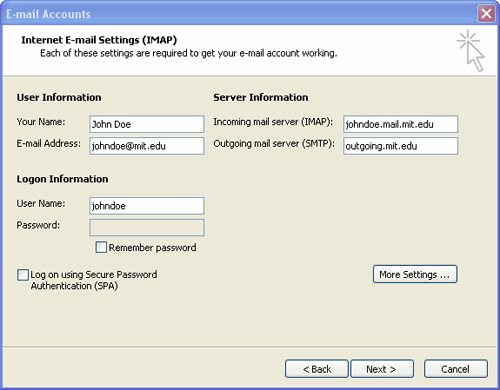Click the E-mail Address field

(147, 146)
